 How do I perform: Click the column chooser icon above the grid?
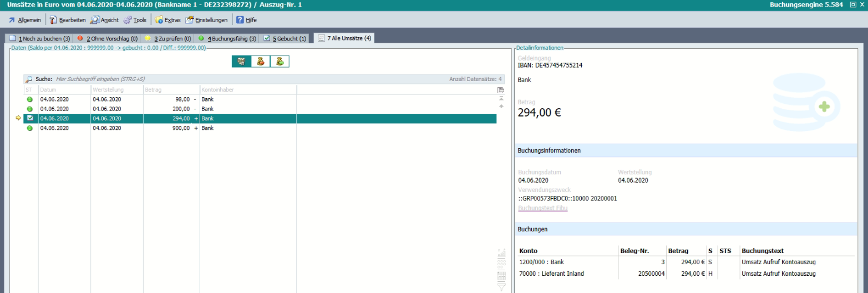[501, 90]
